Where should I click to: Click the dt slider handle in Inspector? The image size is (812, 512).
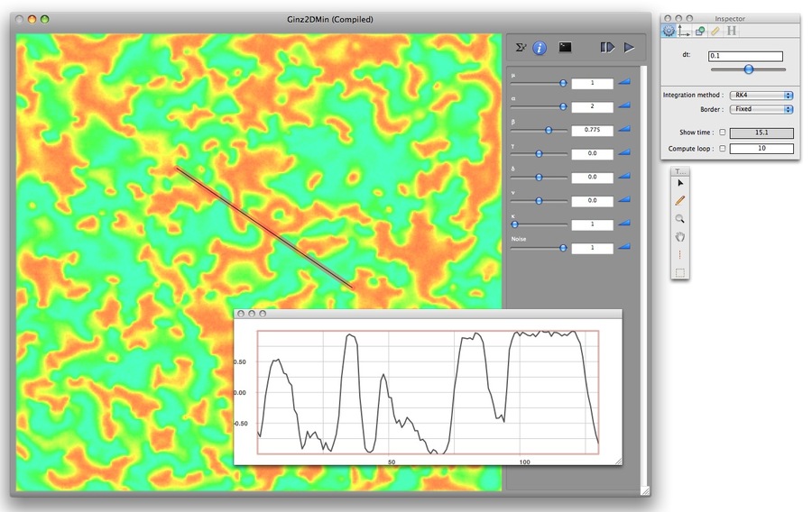(748, 69)
